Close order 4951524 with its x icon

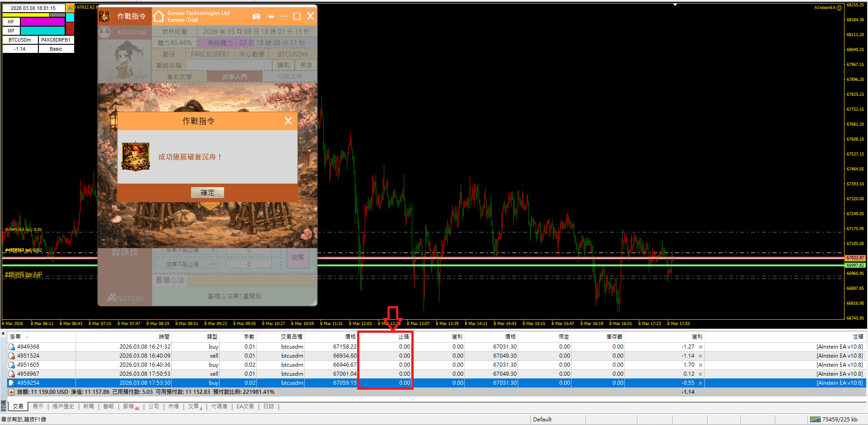(700, 356)
